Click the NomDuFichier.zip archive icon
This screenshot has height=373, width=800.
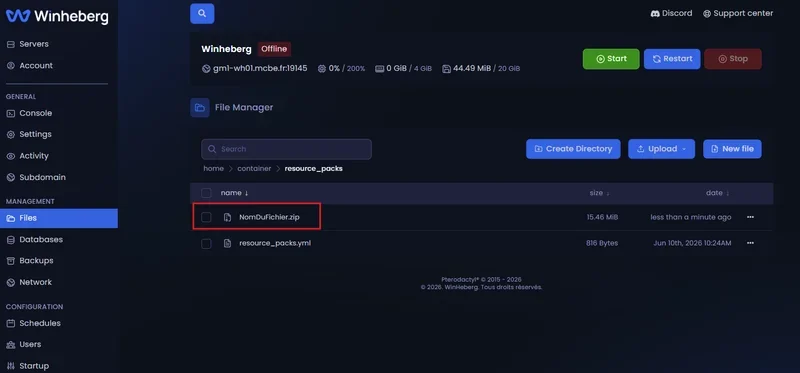[x=228, y=217]
